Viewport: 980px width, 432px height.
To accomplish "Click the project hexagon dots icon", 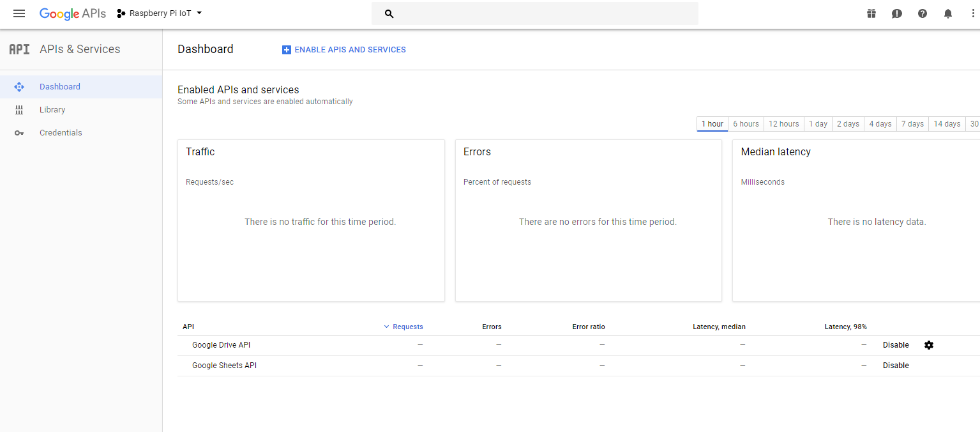I will tap(121, 13).
